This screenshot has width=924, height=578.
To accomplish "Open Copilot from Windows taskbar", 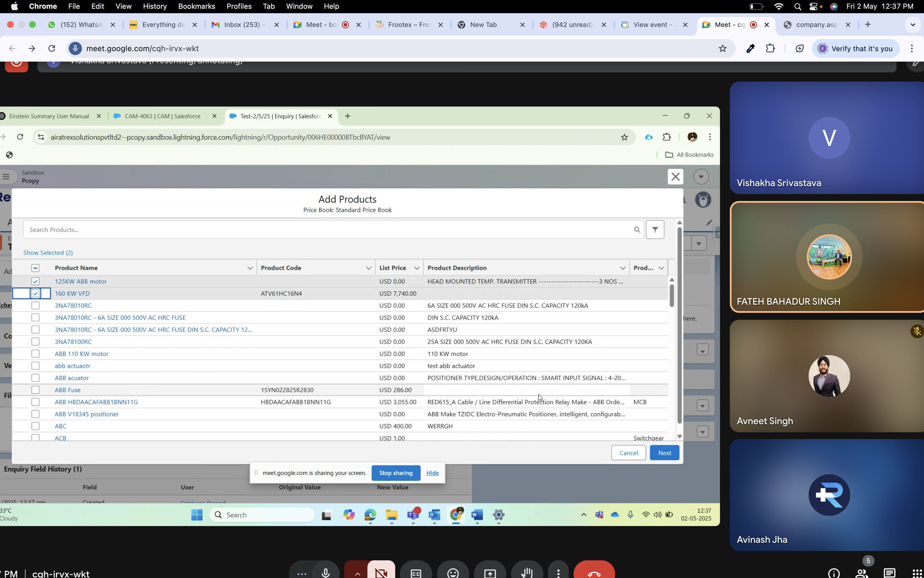I will [349, 515].
